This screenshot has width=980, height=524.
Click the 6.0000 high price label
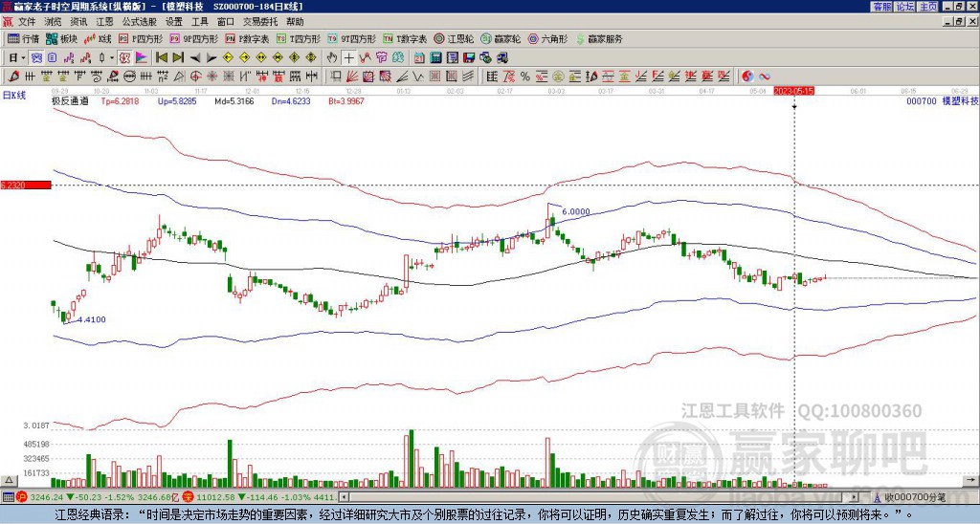575,211
